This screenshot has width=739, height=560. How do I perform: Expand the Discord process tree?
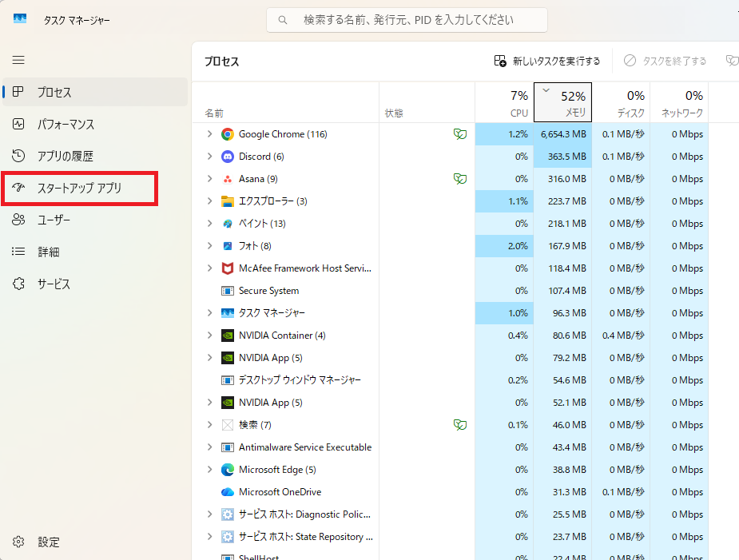209,157
